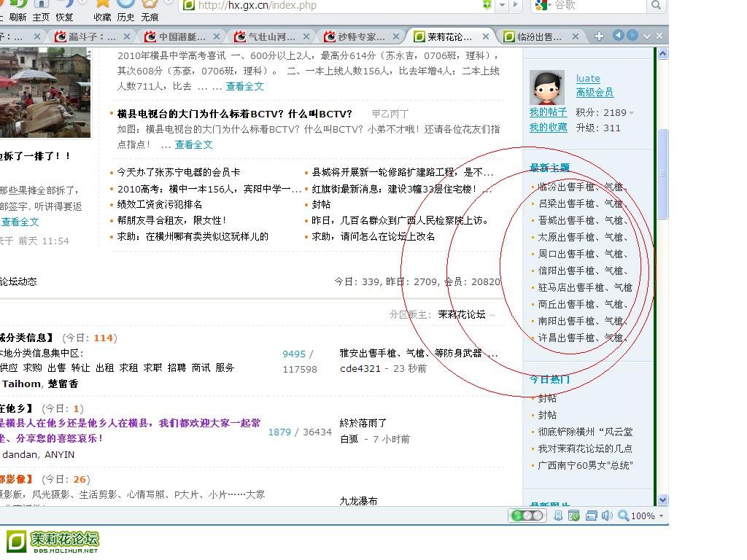Screen dimensions: 747x560
Task: Click the page scrollbar down arrow
Action: point(662,499)
